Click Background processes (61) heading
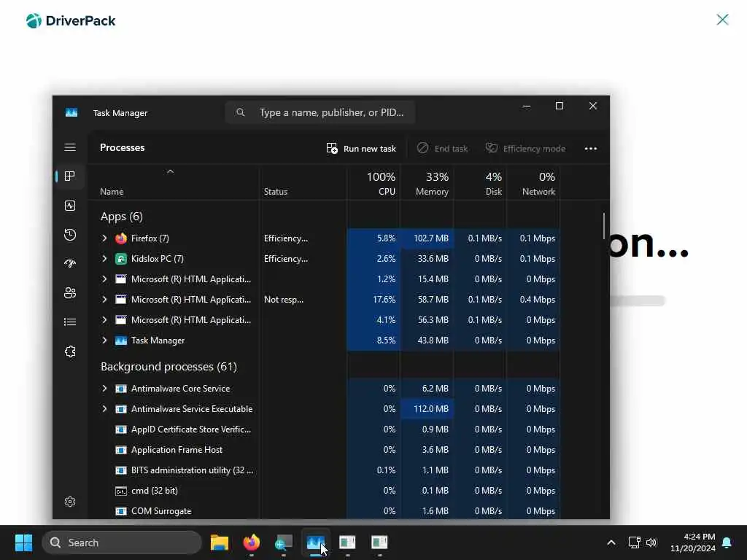 [x=169, y=367]
